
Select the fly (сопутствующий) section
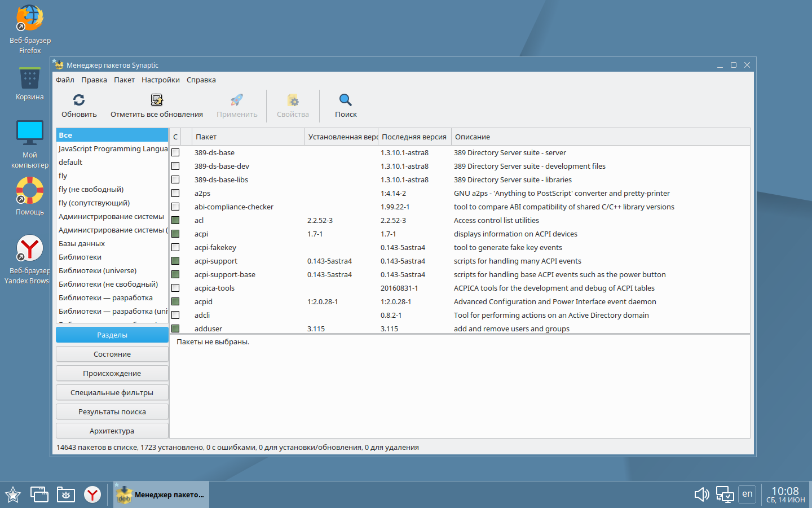click(x=112, y=203)
